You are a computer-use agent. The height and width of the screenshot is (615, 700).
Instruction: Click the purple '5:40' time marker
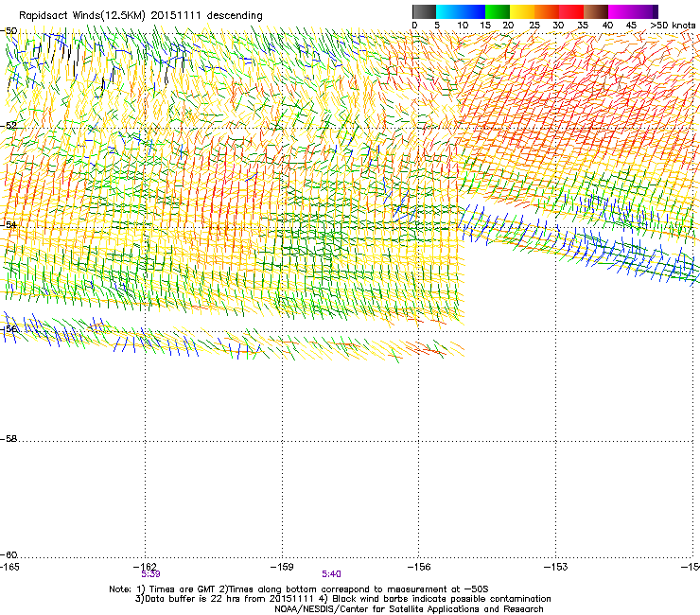point(331,574)
